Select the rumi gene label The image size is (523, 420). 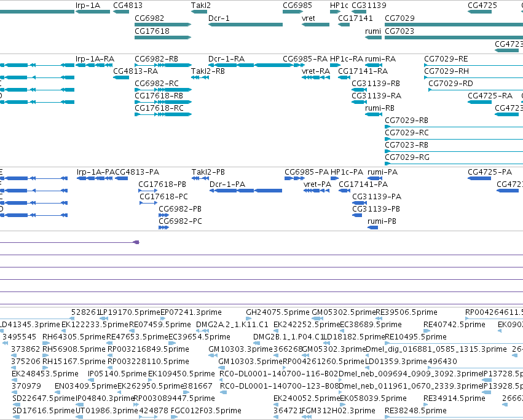tap(373, 31)
